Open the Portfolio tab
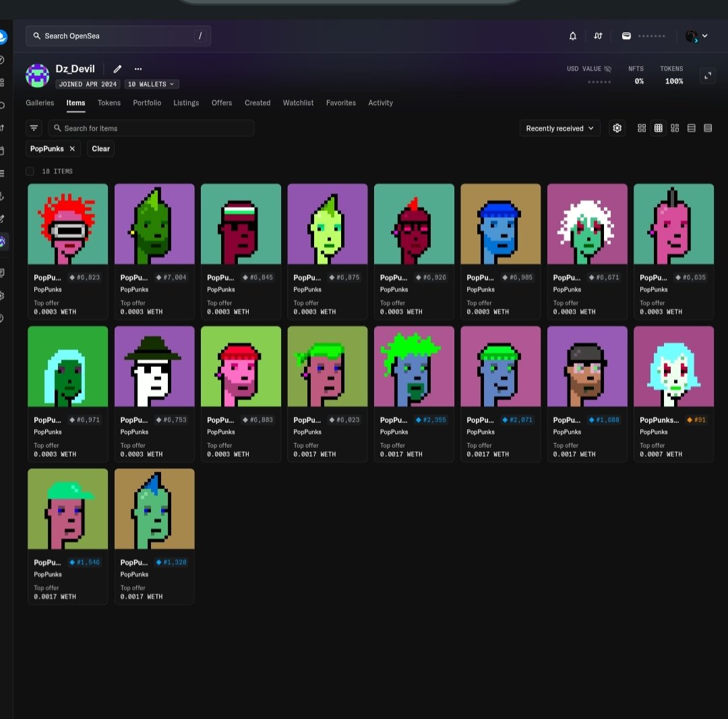Image resolution: width=728 pixels, height=719 pixels. click(x=147, y=103)
